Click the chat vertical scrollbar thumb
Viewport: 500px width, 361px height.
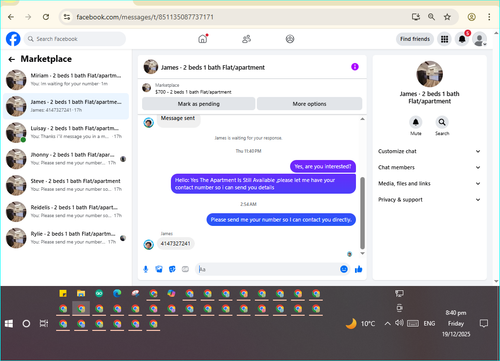click(362, 213)
